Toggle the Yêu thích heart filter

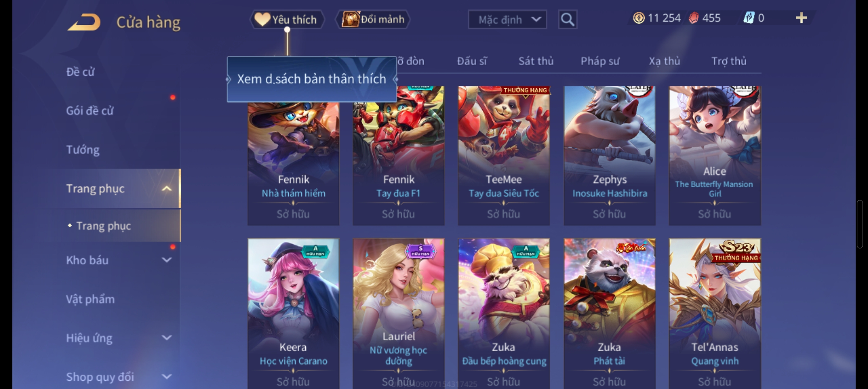tap(287, 19)
